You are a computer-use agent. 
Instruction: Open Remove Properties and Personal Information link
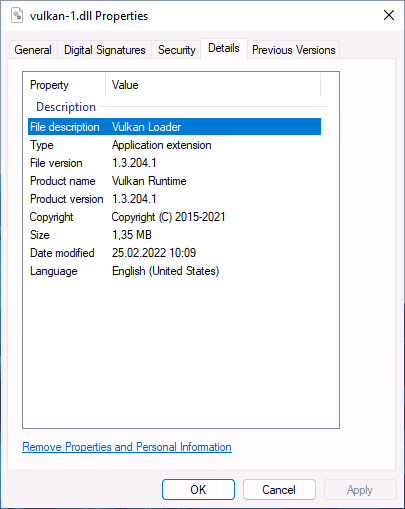click(127, 447)
